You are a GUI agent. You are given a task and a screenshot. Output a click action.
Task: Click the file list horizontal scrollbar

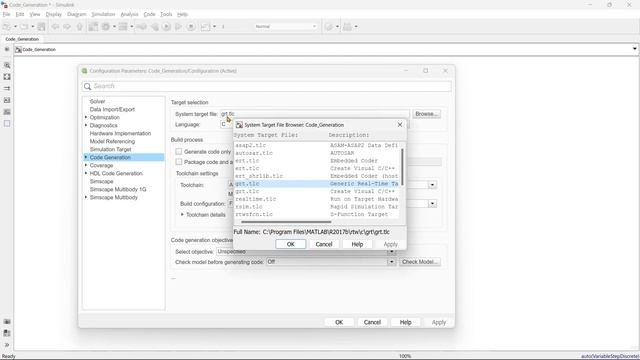[x=286, y=222]
